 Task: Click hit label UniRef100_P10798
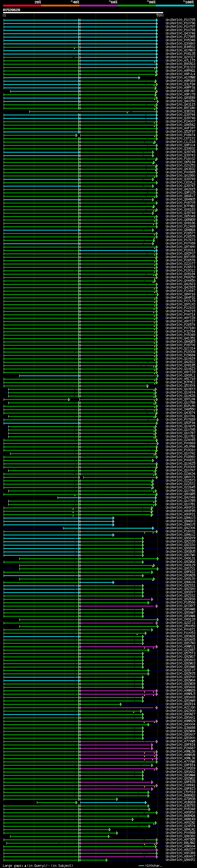point(180,30)
